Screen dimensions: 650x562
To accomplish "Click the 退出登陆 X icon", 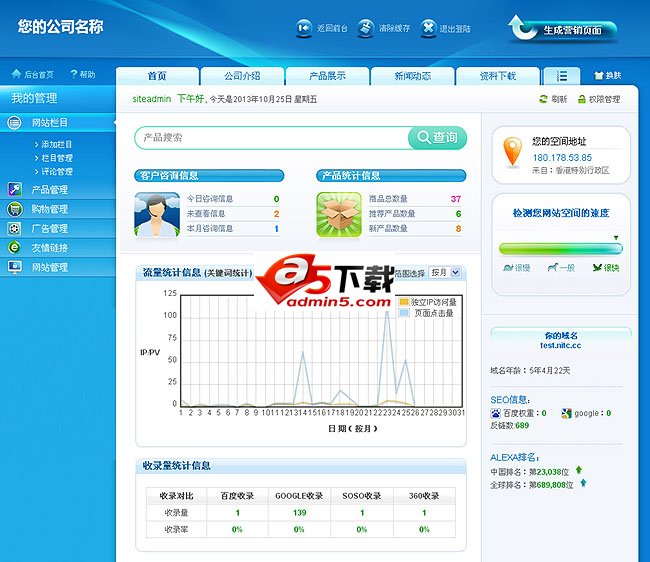I will point(428,28).
